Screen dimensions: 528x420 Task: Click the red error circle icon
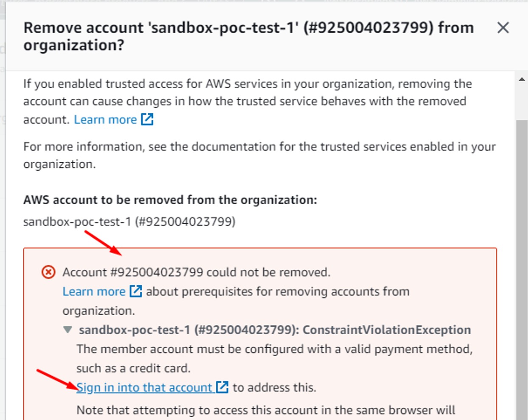(48, 272)
